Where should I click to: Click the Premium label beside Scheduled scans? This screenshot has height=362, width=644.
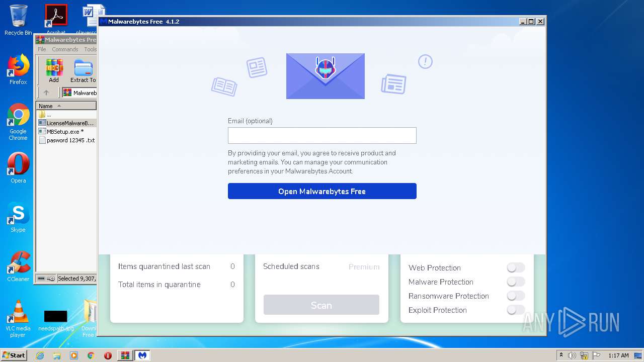click(x=364, y=267)
